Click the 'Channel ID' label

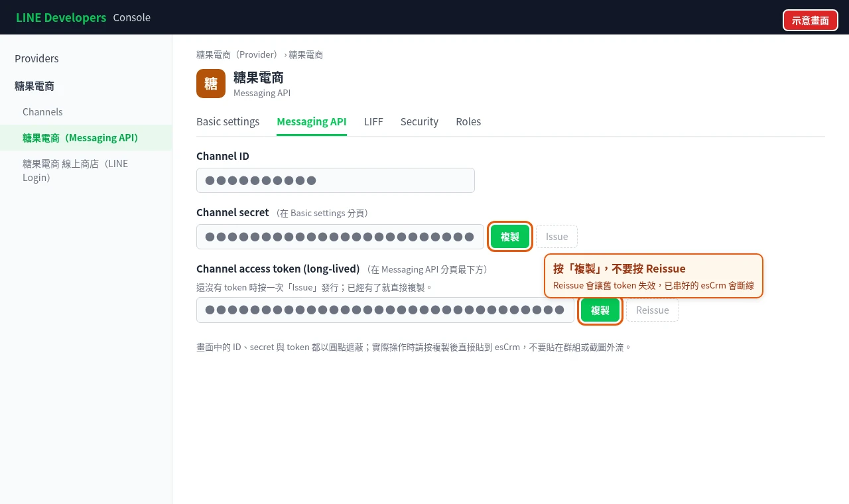[x=223, y=156]
